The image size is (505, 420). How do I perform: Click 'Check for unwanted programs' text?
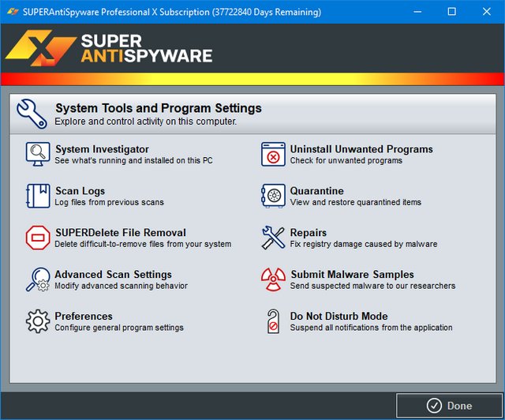click(x=346, y=160)
